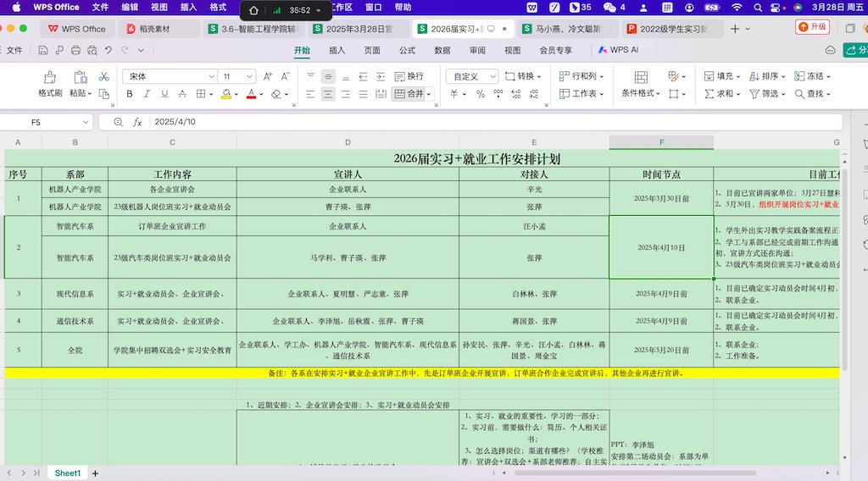
Task: Click the red font color swatch
Action: pyautogui.click(x=251, y=94)
